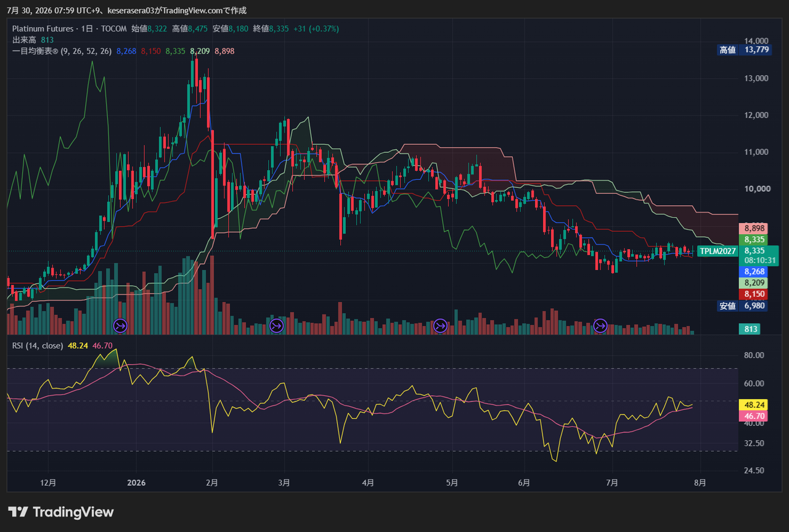Click the 5月 time axis label
789x532 pixels.
tap(452, 483)
